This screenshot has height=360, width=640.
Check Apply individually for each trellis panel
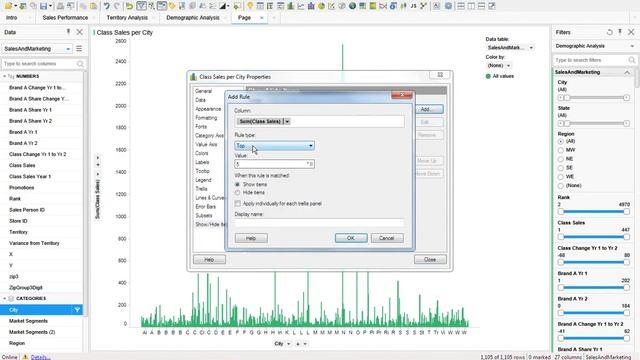(238, 203)
